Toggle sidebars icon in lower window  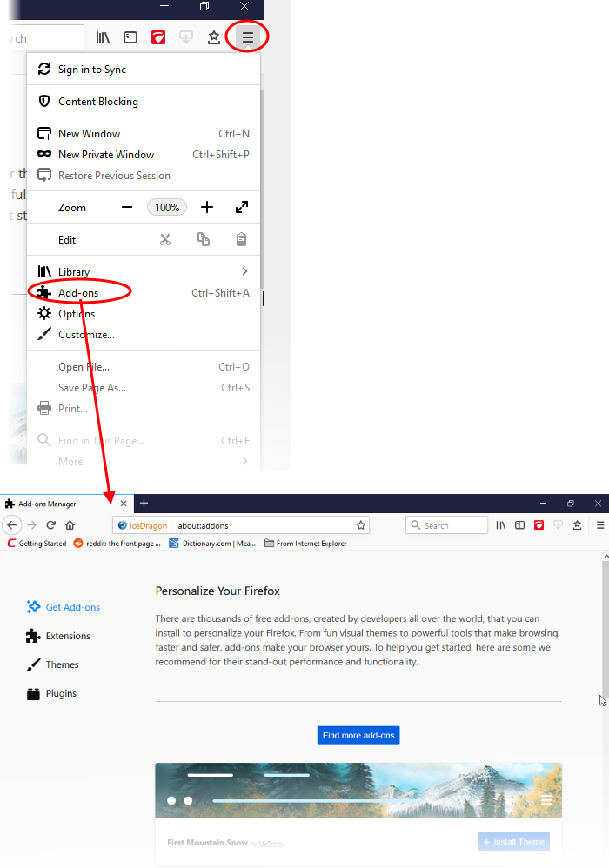520,525
